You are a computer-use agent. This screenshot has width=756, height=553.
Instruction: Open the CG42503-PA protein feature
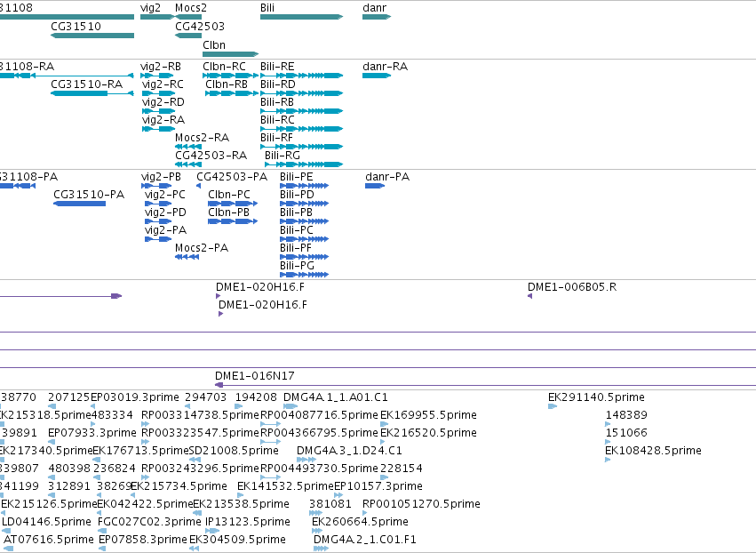[x=199, y=186]
